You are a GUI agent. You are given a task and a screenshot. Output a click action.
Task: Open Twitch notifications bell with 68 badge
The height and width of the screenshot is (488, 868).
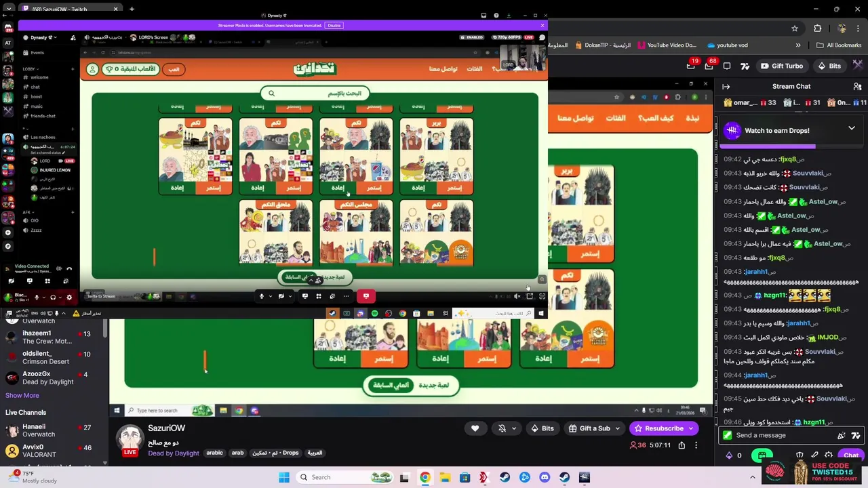[709, 66]
